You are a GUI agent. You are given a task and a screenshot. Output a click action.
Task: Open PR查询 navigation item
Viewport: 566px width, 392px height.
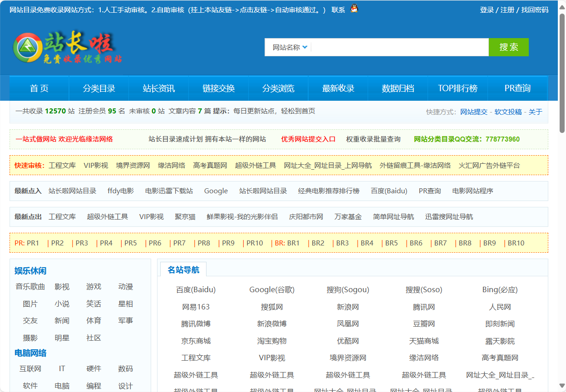coord(517,88)
